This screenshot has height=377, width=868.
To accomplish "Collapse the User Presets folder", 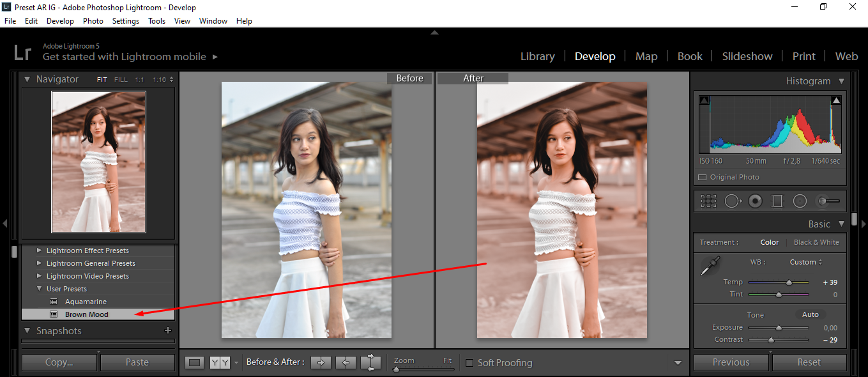I will pyautogui.click(x=40, y=289).
